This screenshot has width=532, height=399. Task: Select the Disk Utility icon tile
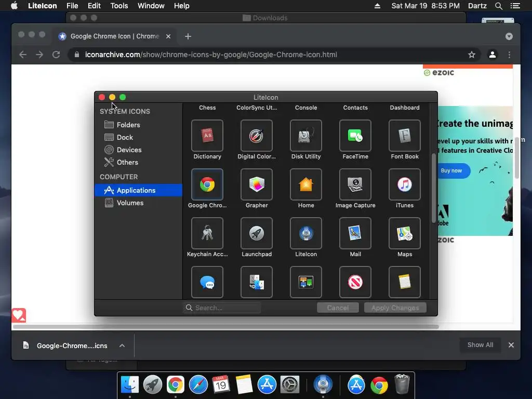pyautogui.click(x=305, y=136)
